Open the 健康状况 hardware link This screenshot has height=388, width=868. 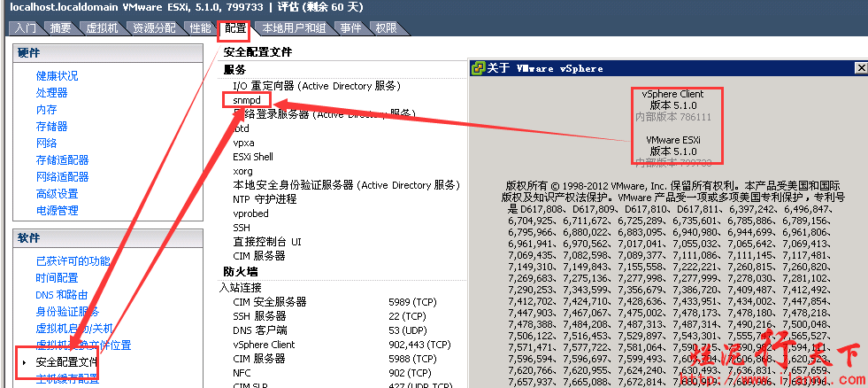(57, 76)
